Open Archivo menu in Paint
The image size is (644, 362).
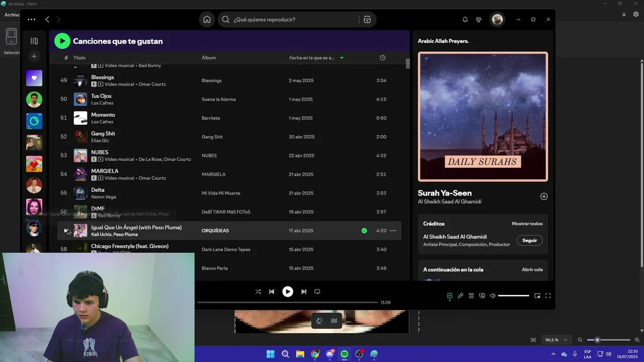12,15
